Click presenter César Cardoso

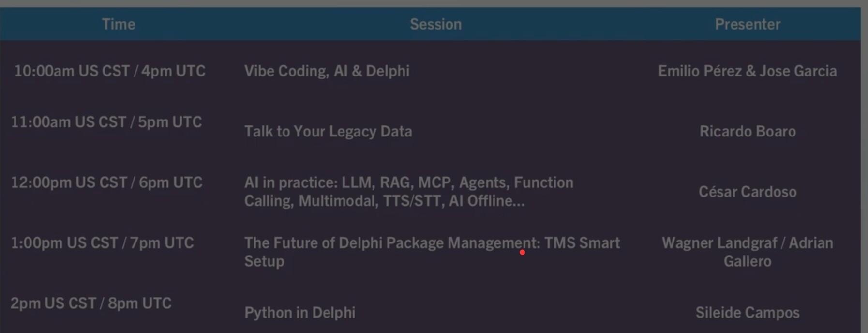[748, 192]
